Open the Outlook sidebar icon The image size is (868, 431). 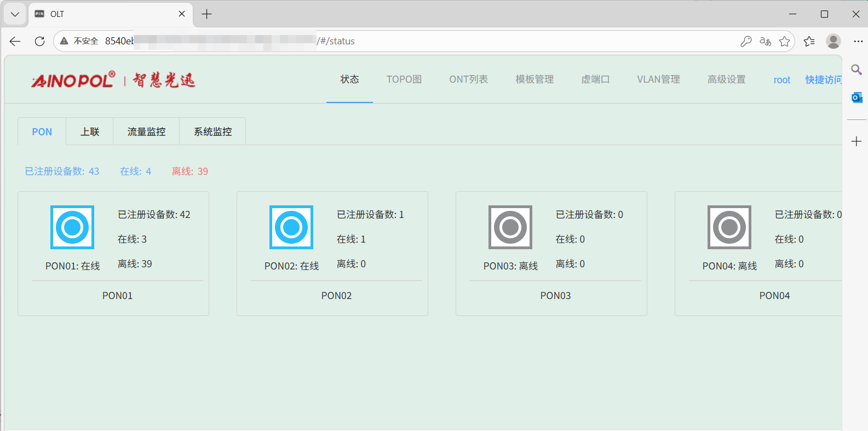click(x=856, y=97)
